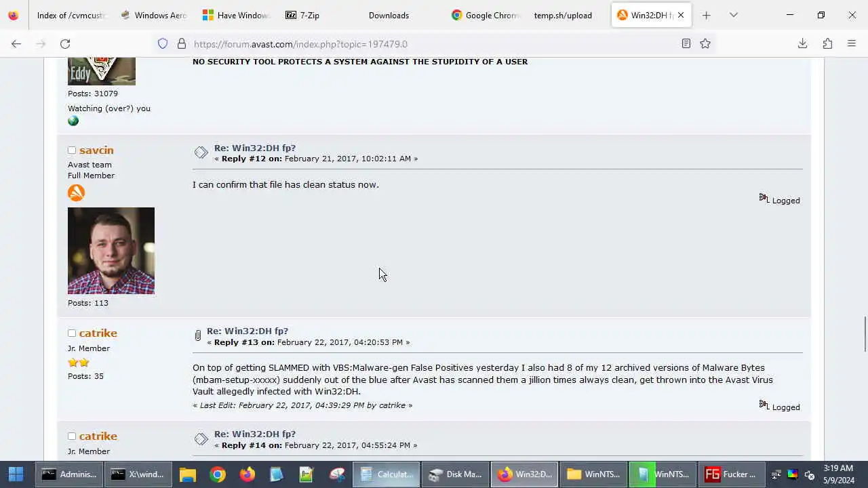Click catrike's star rank icons
Screen dimensions: 868x488
click(79, 363)
